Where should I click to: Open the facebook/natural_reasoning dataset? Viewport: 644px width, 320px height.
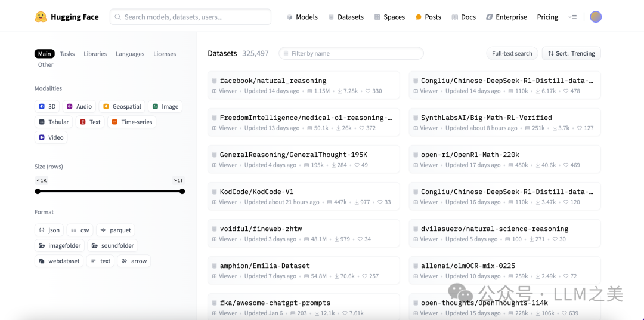[x=273, y=81]
